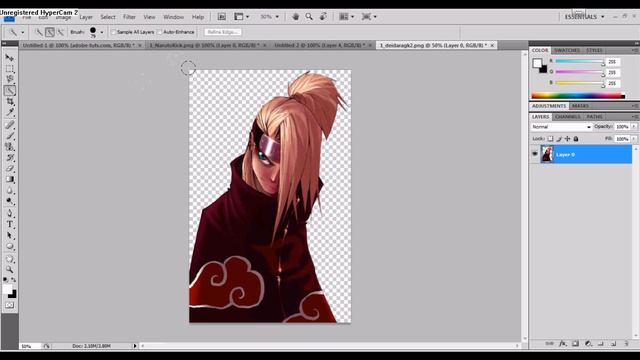Toggle lock all
The image size is (640, 360).
coord(576,139)
